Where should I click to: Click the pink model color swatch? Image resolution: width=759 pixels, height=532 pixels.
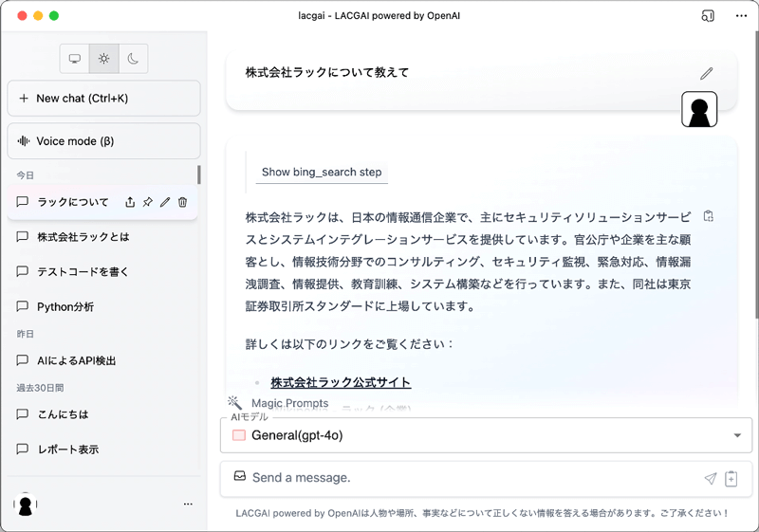[x=239, y=435]
